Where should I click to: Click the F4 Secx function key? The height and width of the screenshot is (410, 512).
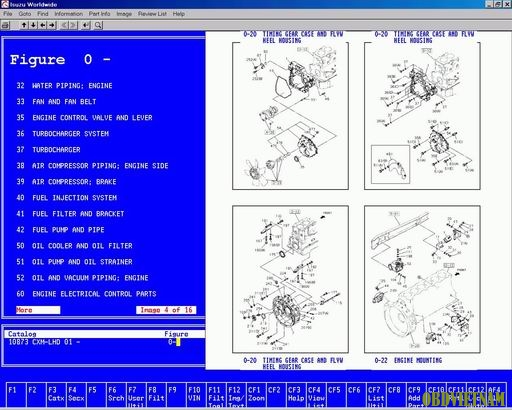pyautogui.click(x=76, y=395)
